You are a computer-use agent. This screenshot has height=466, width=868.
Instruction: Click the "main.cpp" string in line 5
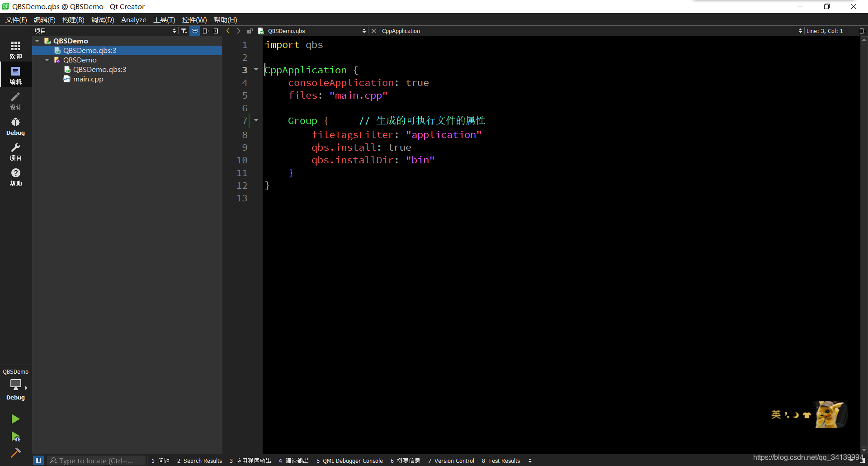[x=359, y=95]
